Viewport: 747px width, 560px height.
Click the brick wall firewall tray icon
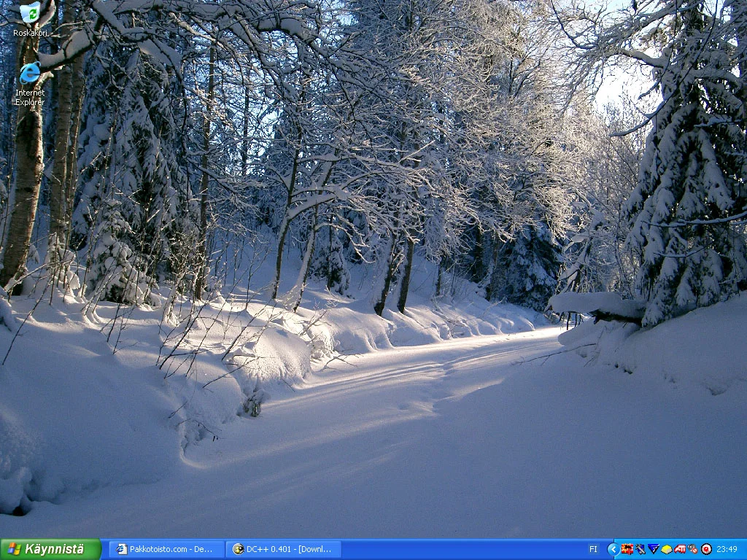(x=627, y=549)
